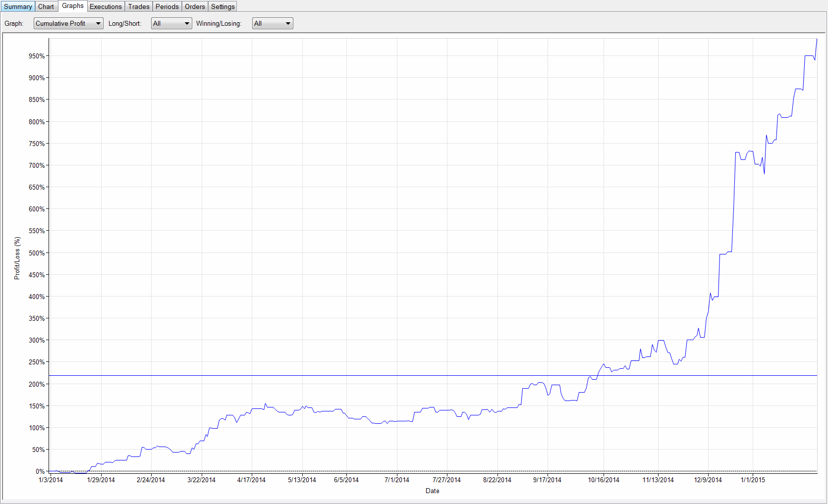Open the Trades tab
The height and width of the screenshot is (504, 828).
click(x=139, y=6)
